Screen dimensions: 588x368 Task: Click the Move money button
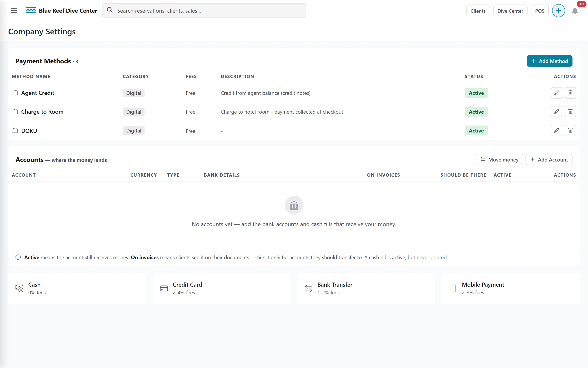[499, 159]
